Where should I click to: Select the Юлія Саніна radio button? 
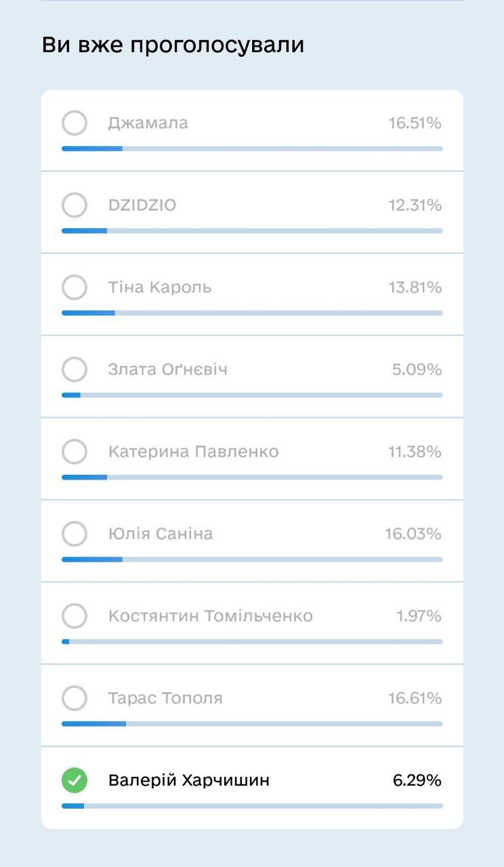tap(75, 534)
